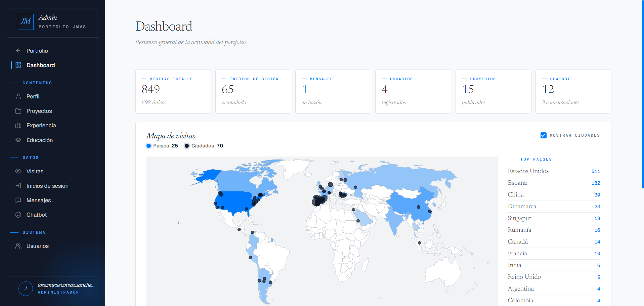Click the Usuarios people icon
644x306 pixels.
(18, 246)
